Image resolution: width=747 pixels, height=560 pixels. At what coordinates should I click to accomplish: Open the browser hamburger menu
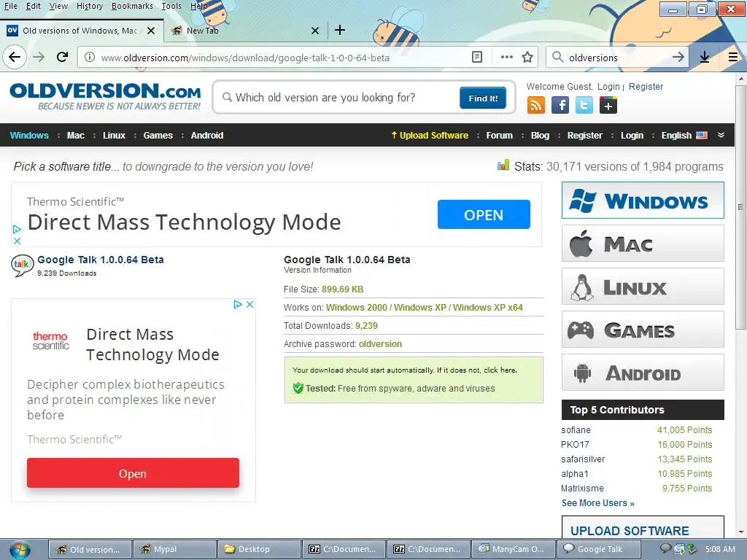[733, 57]
